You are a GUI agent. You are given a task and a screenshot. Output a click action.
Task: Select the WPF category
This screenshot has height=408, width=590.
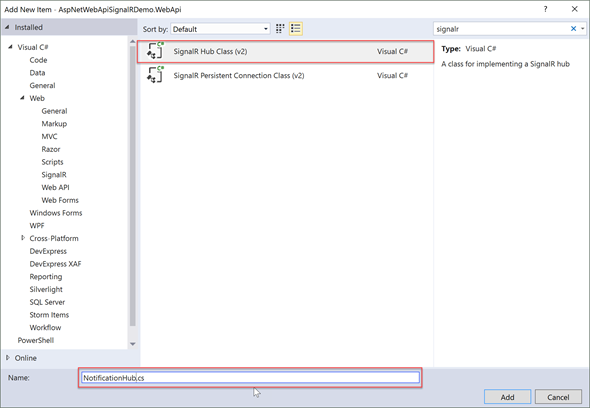[x=37, y=225]
